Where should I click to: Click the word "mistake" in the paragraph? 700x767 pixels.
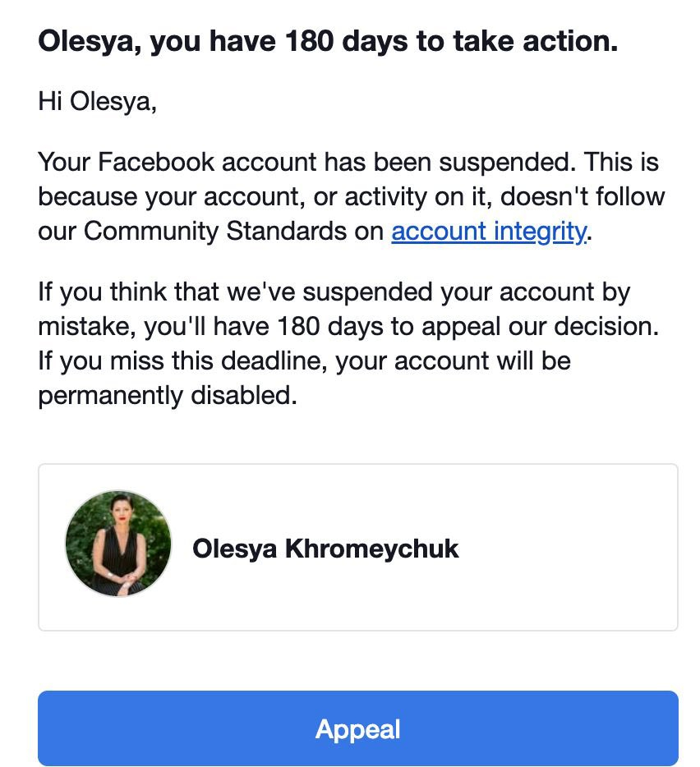pyautogui.click(x=86, y=326)
